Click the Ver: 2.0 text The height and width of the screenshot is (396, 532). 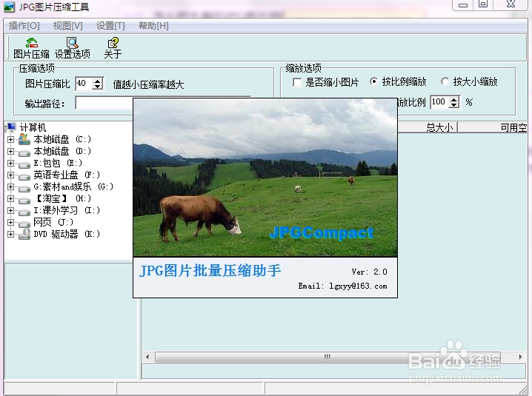point(369,272)
